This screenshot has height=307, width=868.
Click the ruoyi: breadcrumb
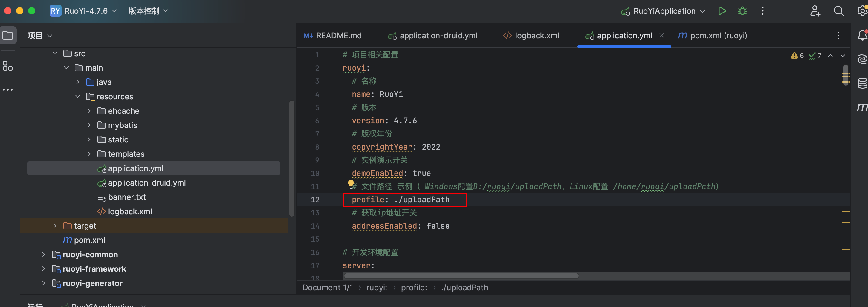[x=377, y=288]
